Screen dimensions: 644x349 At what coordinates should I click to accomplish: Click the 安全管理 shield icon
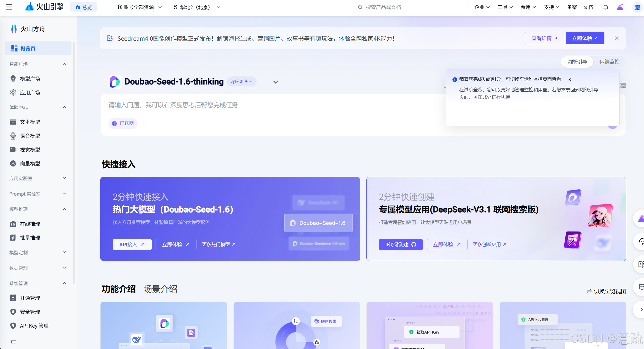(x=13, y=312)
